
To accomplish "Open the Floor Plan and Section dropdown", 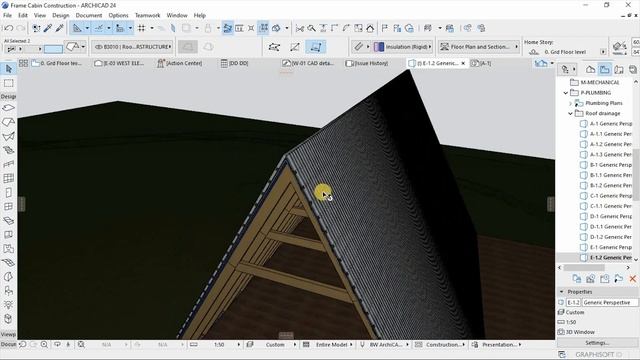I will (479, 47).
